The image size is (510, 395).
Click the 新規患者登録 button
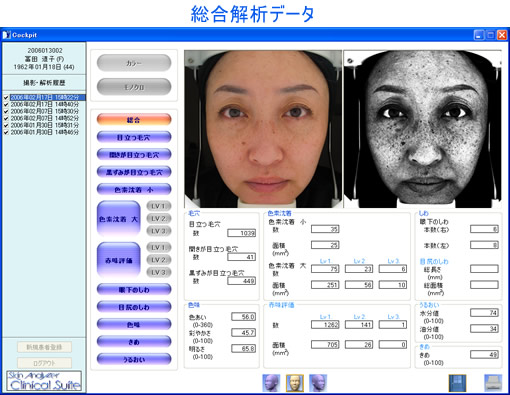pyautogui.click(x=44, y=347)
